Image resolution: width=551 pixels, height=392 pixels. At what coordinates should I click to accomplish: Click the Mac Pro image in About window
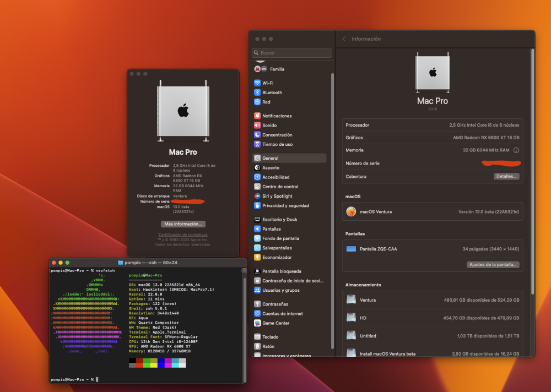[x=183, y=111]
